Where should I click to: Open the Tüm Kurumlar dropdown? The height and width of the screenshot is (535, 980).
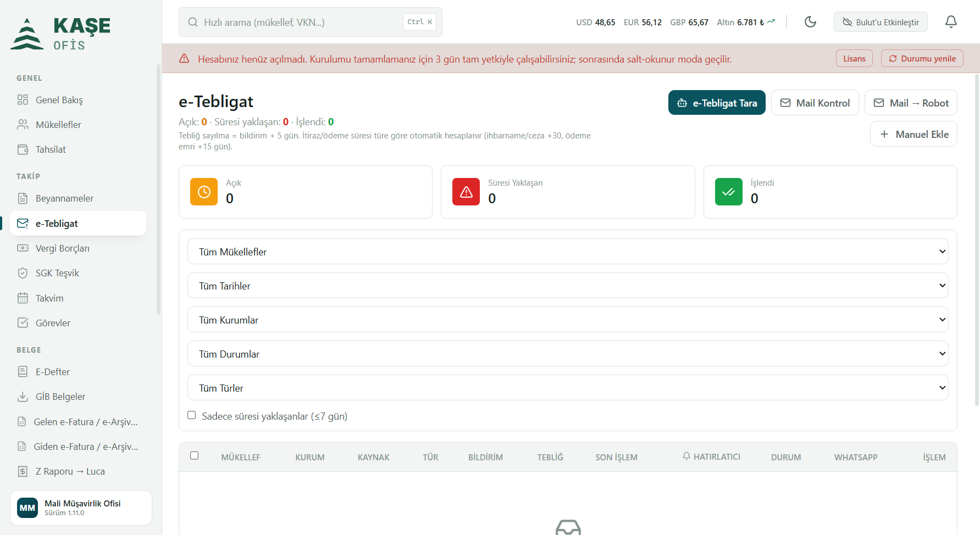(568, 320)
